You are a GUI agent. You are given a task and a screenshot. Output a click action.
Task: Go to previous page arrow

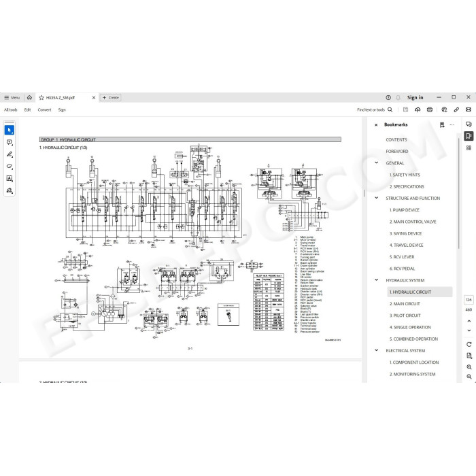point(469,321)
